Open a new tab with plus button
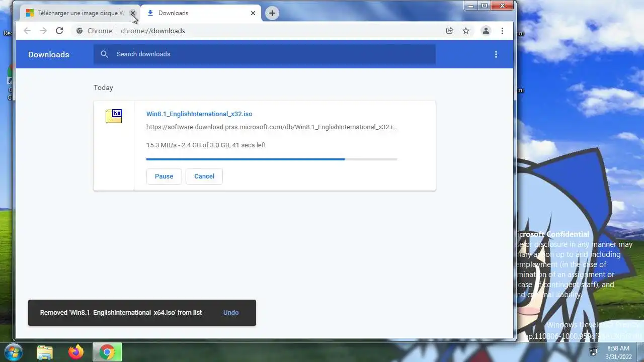The height and width of the screenshot is (362, 644). pyautogui.click(x=272, y=13)
